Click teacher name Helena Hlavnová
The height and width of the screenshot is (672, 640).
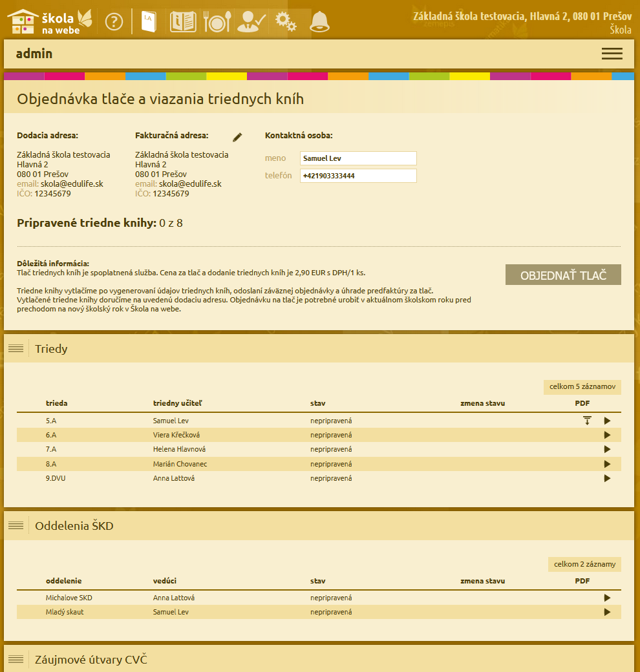point(179,449)
